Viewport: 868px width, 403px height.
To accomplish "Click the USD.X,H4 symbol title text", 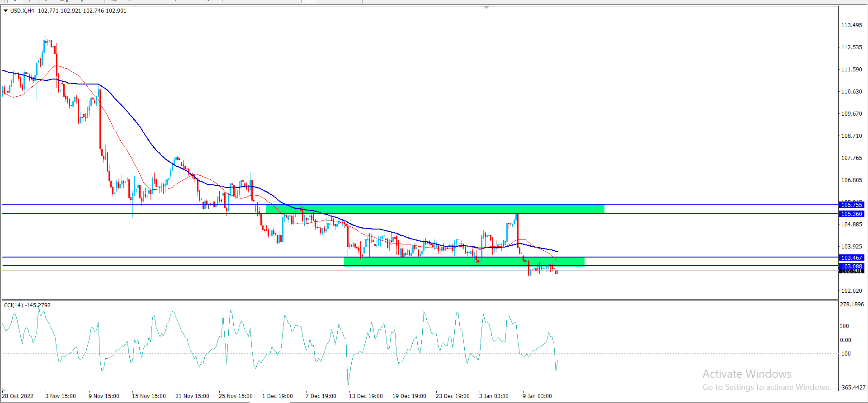I will pos(22,11).
